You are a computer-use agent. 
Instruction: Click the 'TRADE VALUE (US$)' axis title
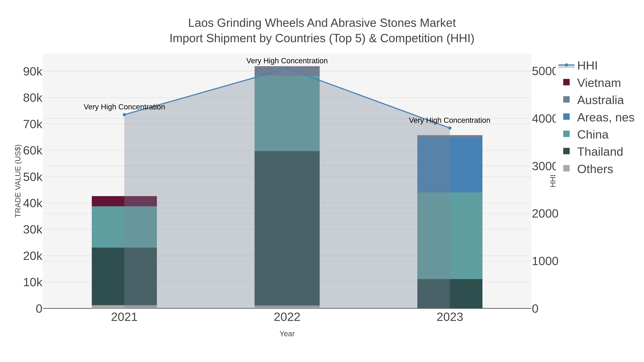click(18, 181)
